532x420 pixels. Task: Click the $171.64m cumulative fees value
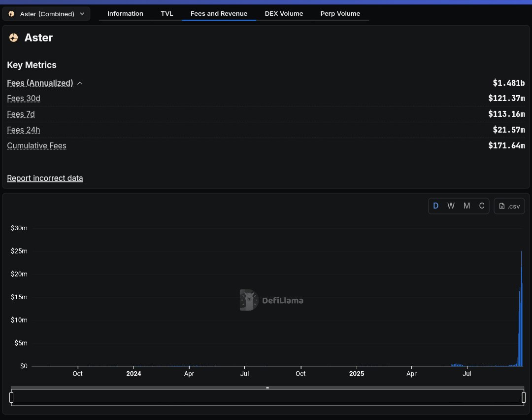(506, 145)
